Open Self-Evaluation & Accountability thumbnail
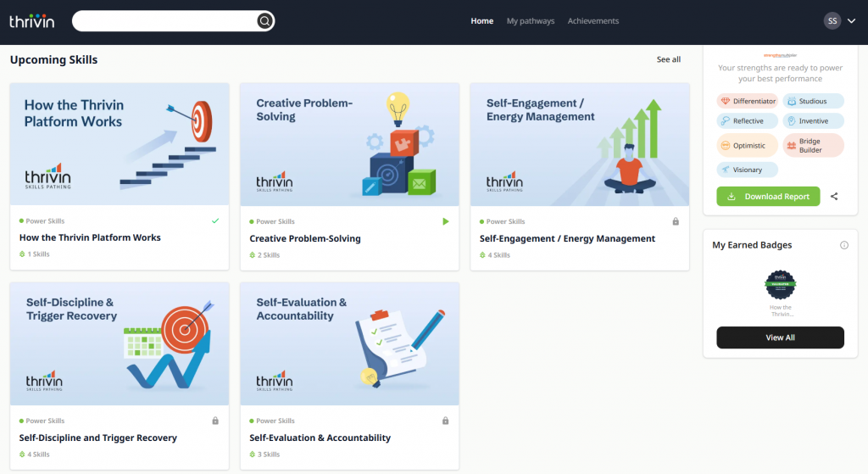The image size is (868, 474). (349, 344)
